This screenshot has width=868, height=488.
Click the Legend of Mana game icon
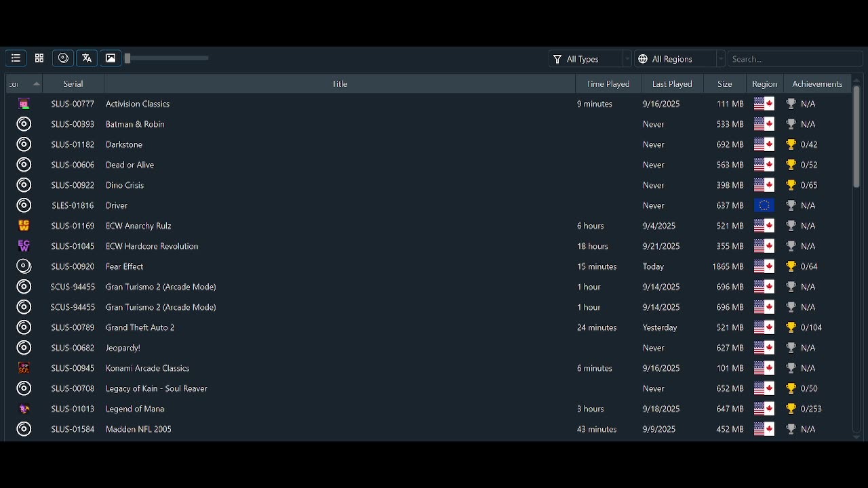[24, 409]
